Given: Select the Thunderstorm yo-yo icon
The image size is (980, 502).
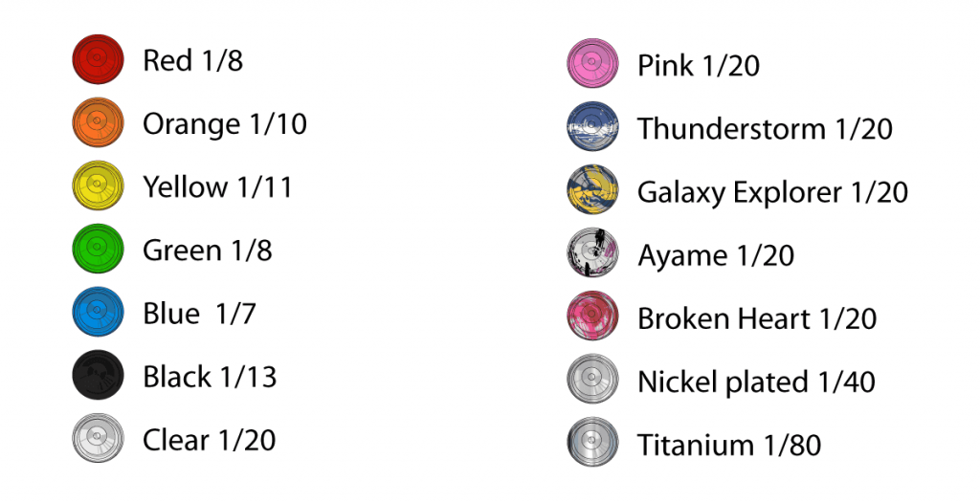Looking at the screenshot, I should (592, 128).
